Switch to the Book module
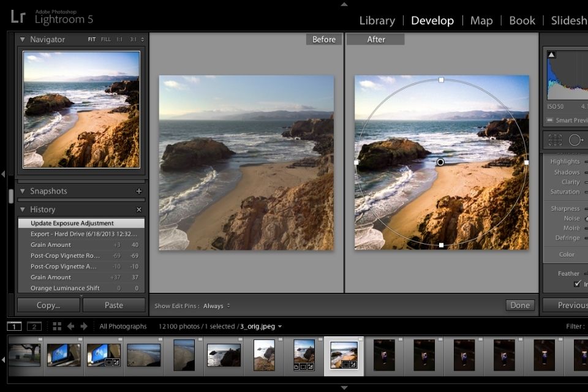This screenshot has width=588, height=392. [x=522, y=20]
